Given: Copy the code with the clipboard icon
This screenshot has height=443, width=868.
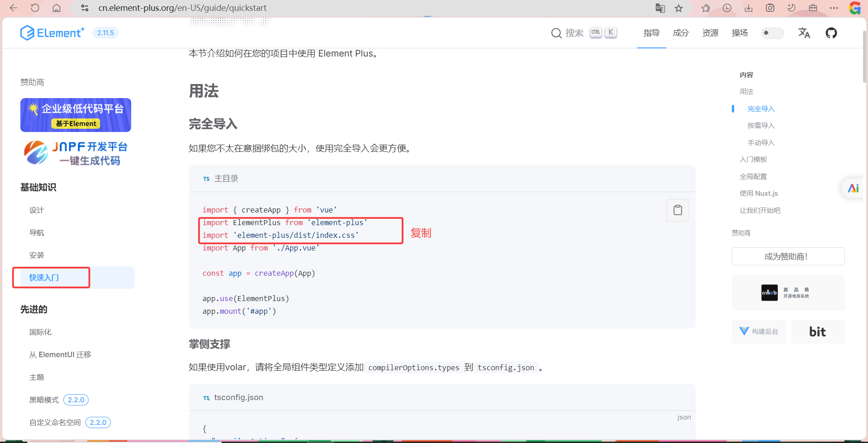Looking at the screenshot, I should [677, 210].
